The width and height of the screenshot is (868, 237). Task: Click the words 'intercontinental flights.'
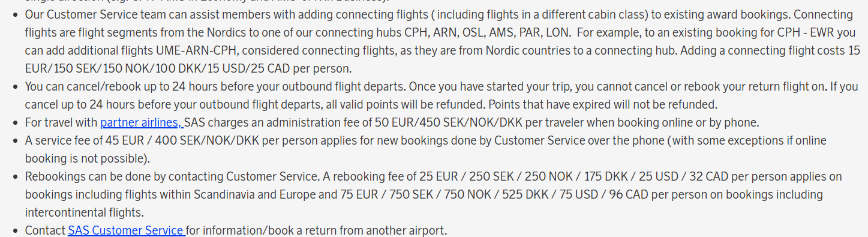85,212
